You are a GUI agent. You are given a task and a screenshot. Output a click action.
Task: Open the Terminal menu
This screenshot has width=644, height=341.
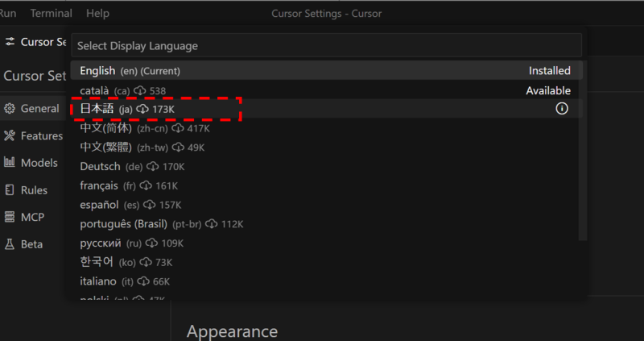[x=52, y=14]
